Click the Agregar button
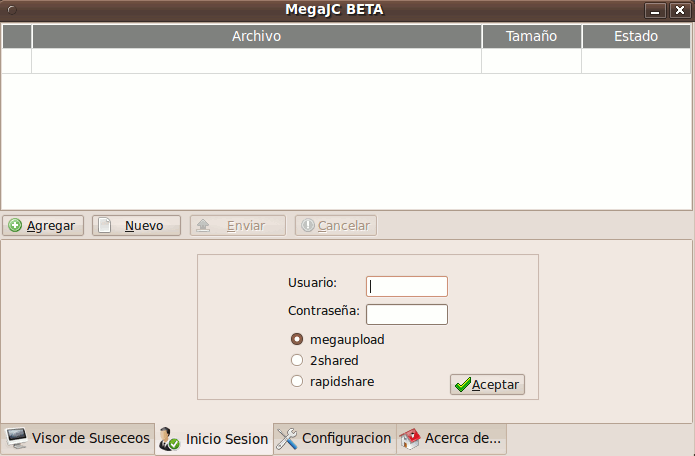 [43, 226]
